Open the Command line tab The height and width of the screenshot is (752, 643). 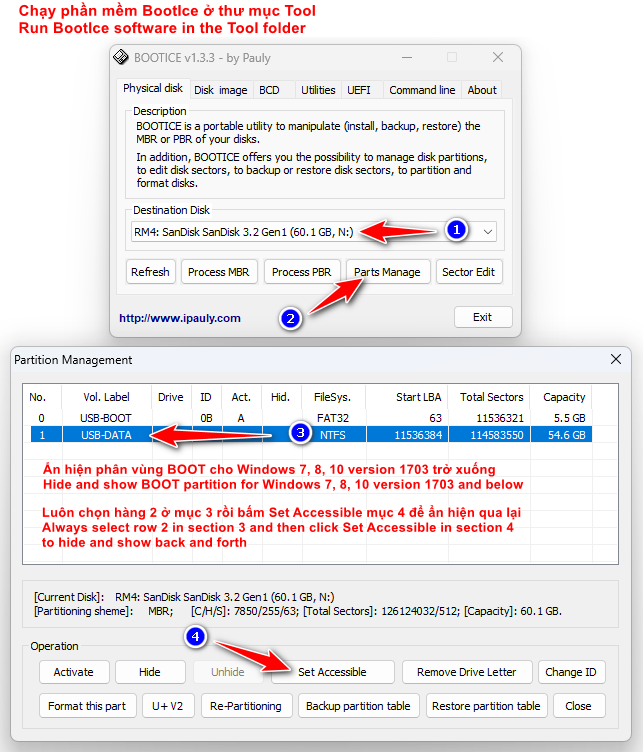[x=421, y=90]
